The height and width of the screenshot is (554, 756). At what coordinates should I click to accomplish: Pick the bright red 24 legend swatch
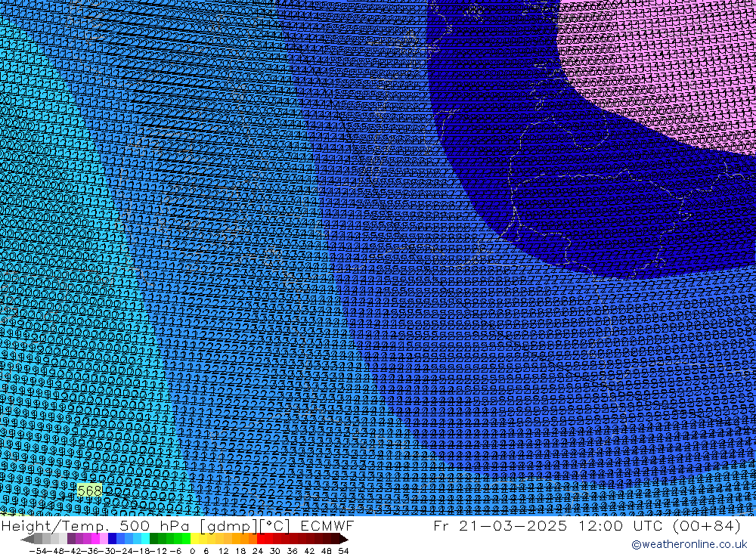[x=261, y=539]
